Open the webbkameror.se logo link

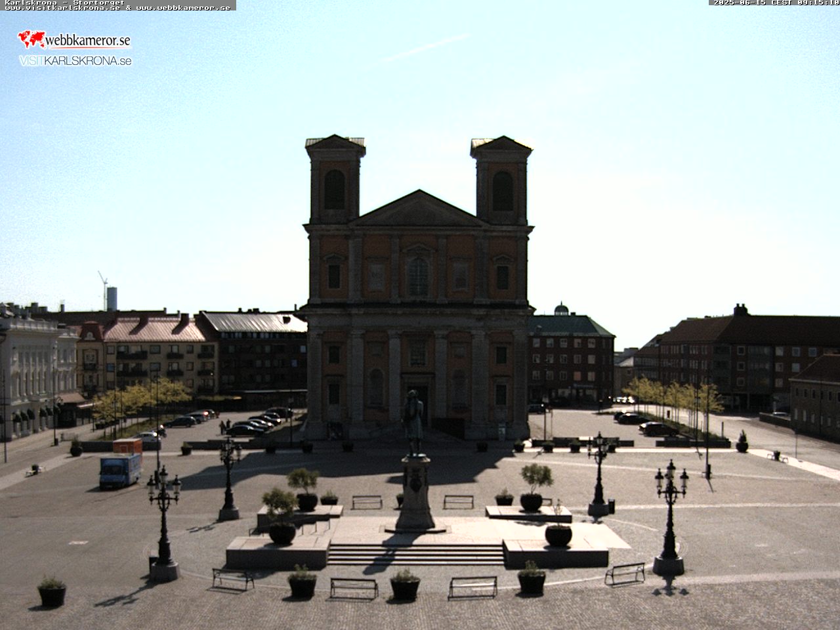pyautogui.click(x=74, y=40)
